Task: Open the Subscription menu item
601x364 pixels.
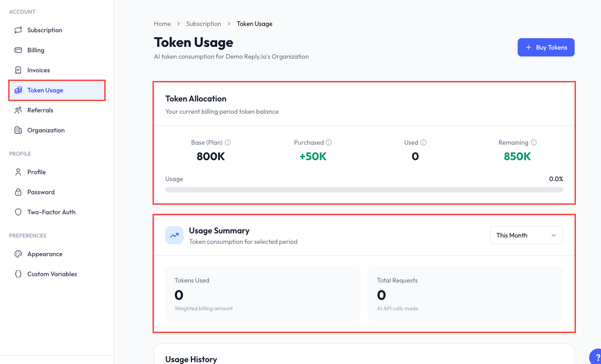Action: 57,30
